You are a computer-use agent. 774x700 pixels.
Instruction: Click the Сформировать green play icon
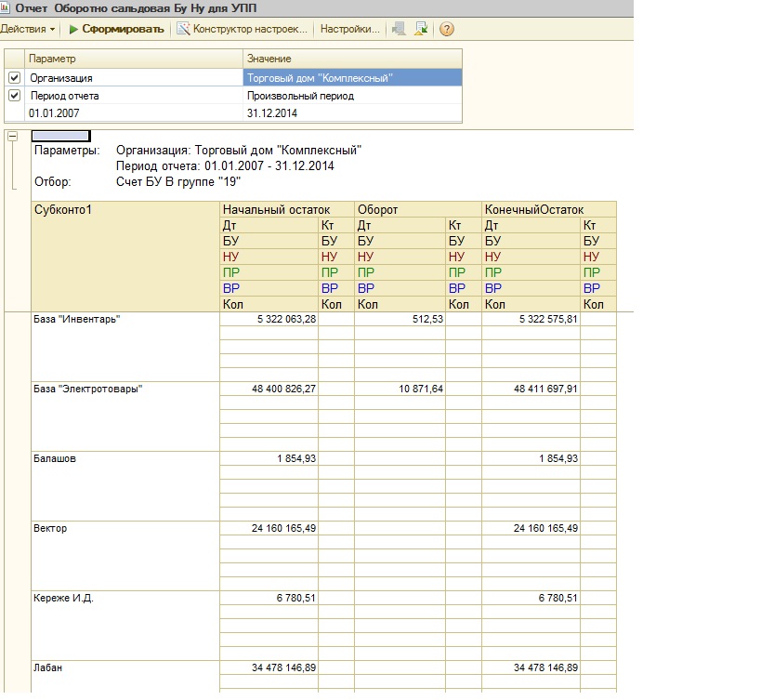click(73, 30)
